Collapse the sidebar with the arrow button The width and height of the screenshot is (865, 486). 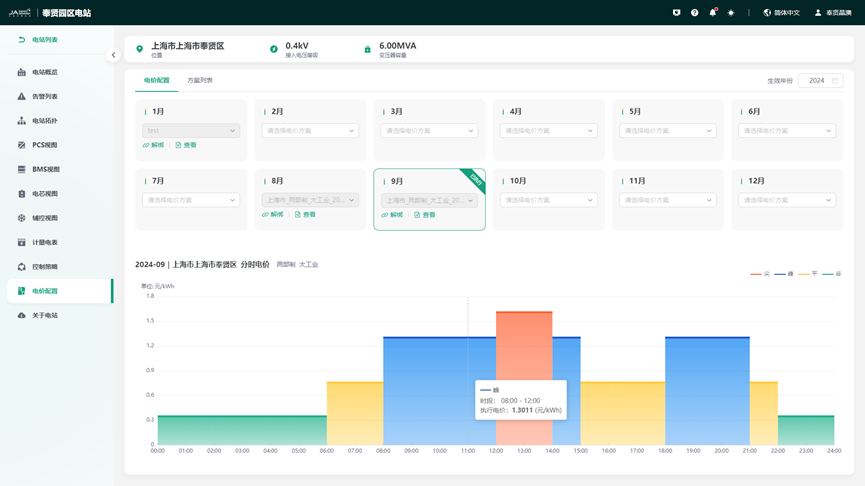click(x=113, y=55)
